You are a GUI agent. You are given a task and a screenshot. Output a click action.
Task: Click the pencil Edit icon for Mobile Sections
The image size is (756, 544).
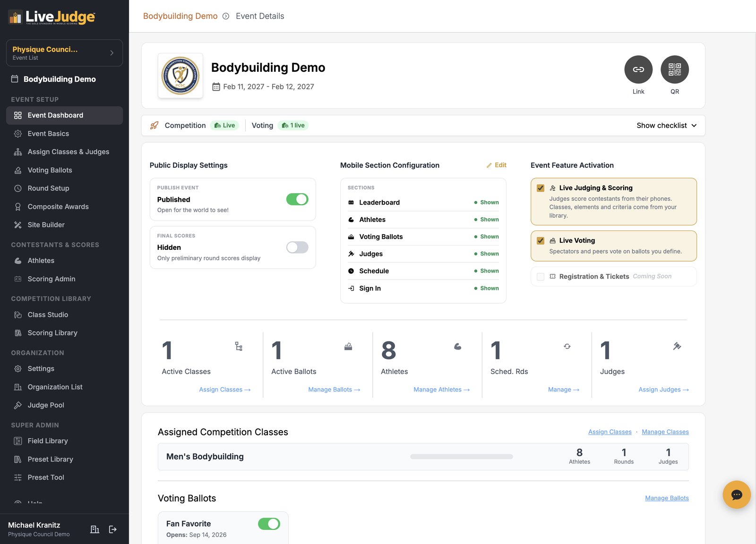coord(489,165)
